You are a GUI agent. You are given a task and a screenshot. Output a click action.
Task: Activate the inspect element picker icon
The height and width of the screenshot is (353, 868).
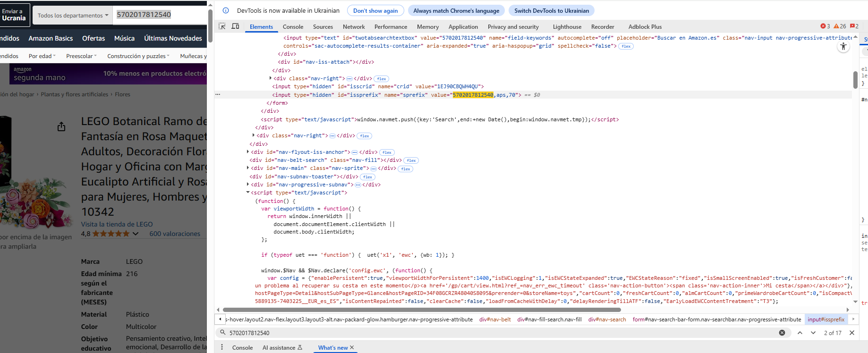[x=222, y=26]
